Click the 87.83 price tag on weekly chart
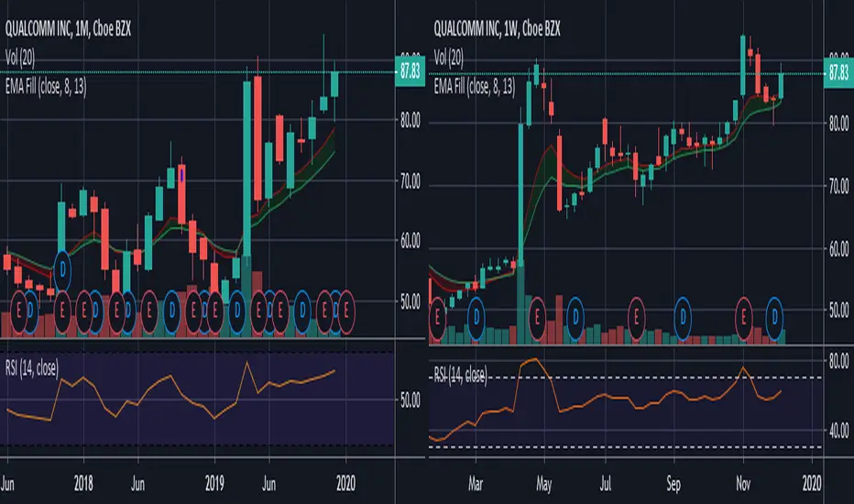Viewport: 854px width, 504px height. click(x=838, y=73)
